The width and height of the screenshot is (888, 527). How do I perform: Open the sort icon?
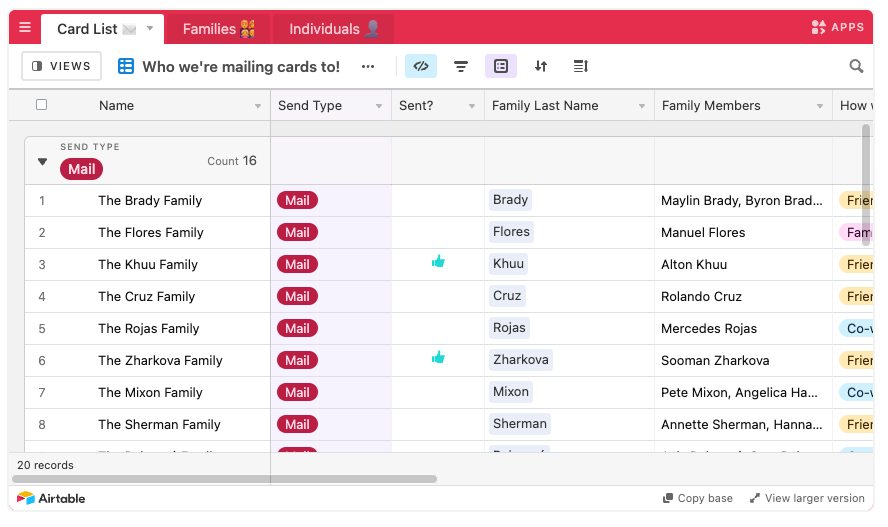[541, 66]
